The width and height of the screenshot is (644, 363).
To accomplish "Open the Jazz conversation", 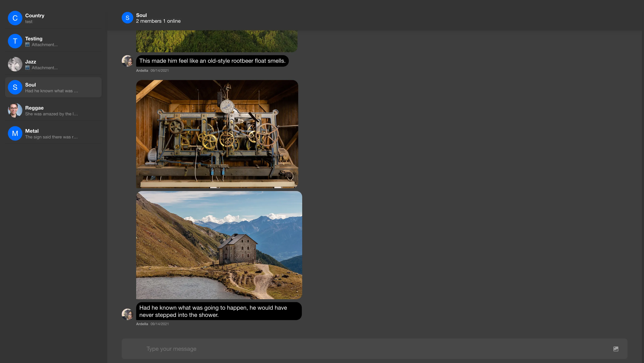I will click(53, 64).
